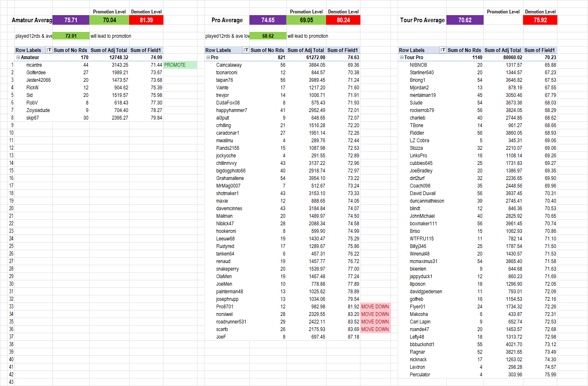Viewport: 588px width, 386px height.
Task: Select the Perculator row label
Action: tap(420, 375)
